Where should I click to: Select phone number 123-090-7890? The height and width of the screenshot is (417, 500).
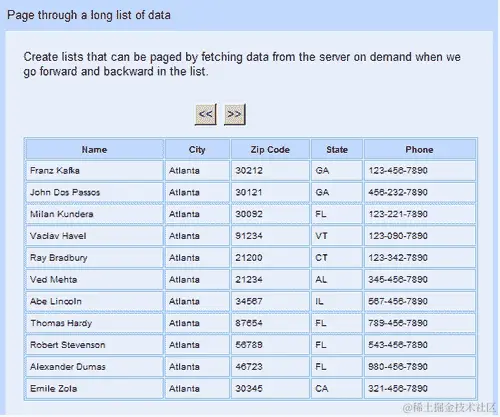[420, 236]
